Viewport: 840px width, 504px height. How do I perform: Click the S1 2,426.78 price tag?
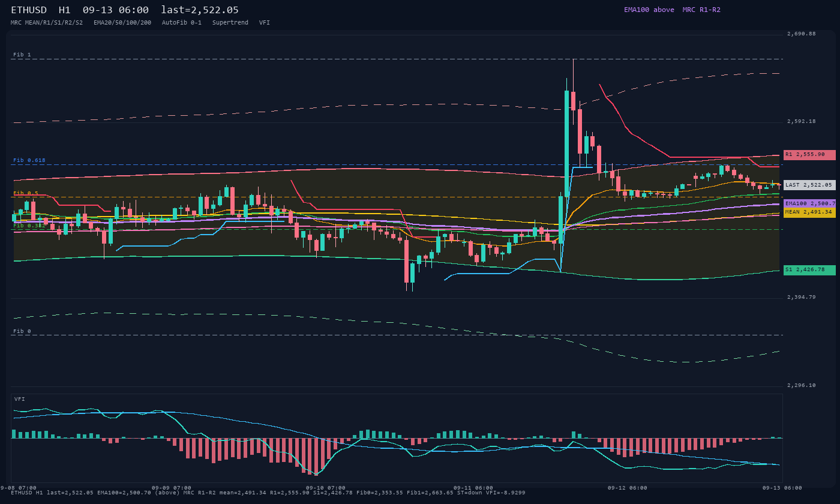pyautogui.click(x=809, y=270)
